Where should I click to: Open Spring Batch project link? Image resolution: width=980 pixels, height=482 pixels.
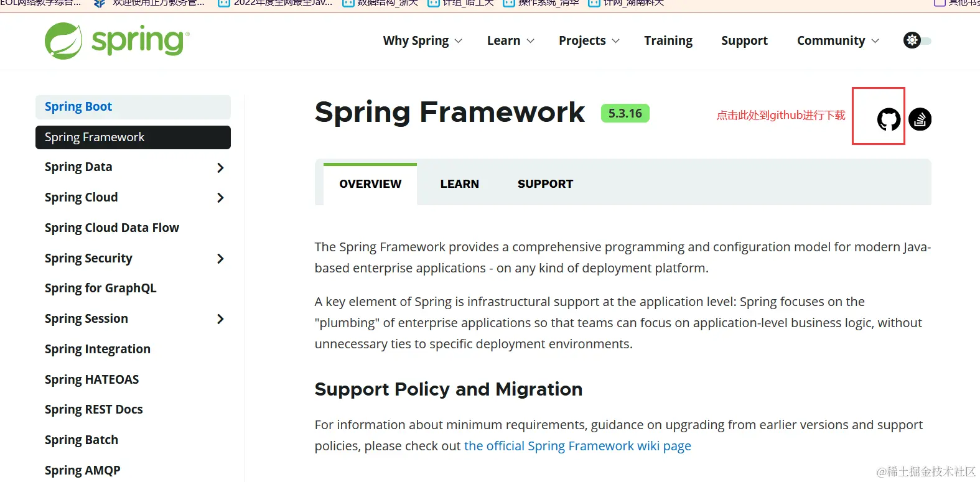[x=82, y=440]
